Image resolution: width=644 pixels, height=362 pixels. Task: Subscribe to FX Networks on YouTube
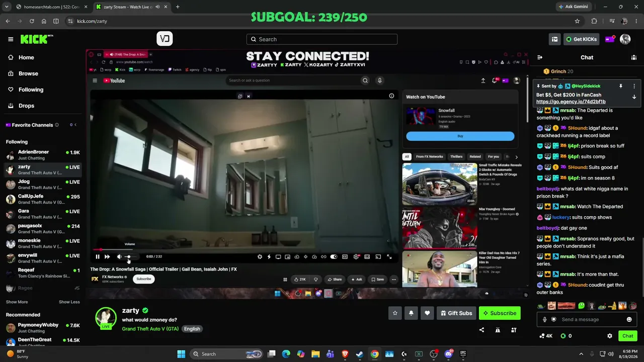click(143, 279)
